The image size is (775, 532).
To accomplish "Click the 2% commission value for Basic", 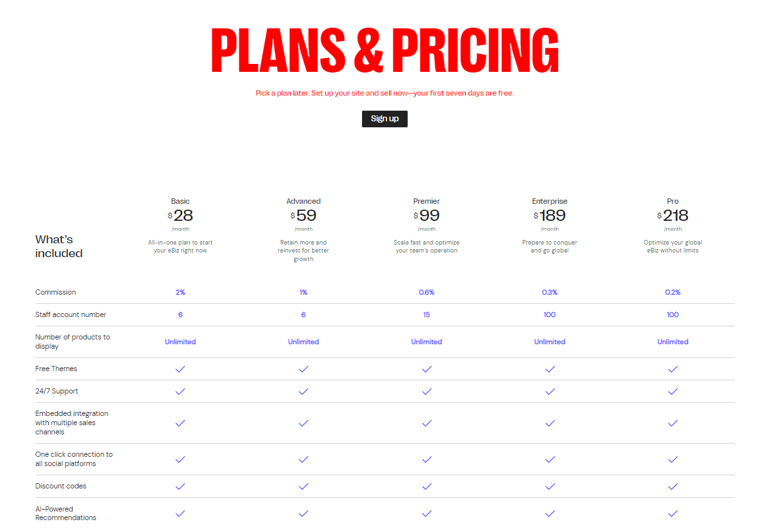I will pyautogui.click(x=181, y=293).
